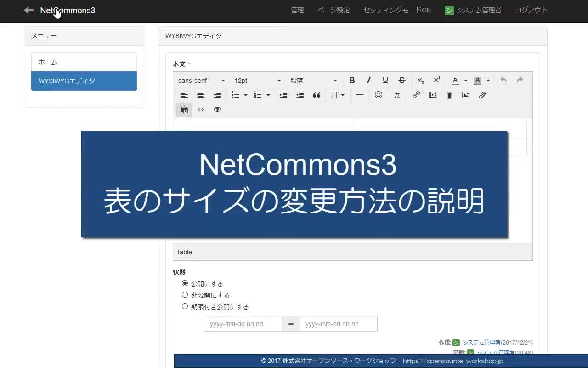
Task: Select WYSIWYGエディタ in the side menu
Action: [x=84, y=81]
